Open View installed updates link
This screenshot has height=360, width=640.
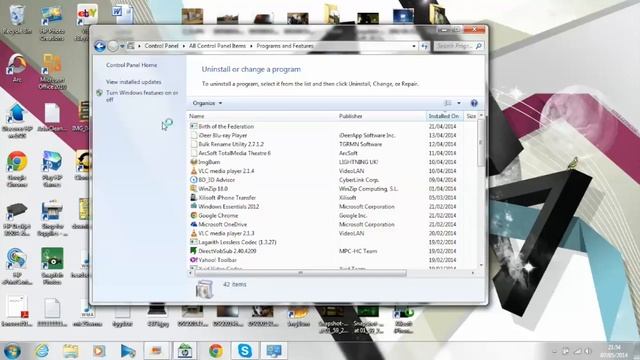click(x=133, y=82)
